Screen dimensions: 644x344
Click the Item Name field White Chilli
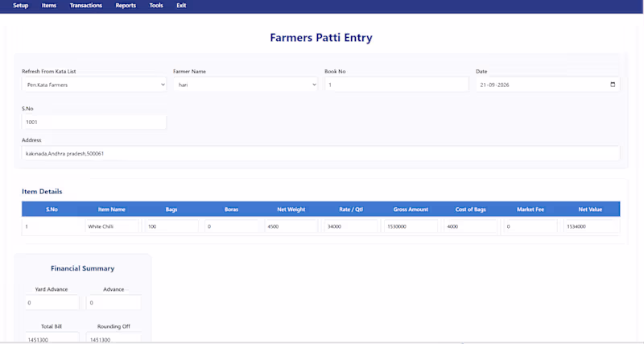coord(112,226)
